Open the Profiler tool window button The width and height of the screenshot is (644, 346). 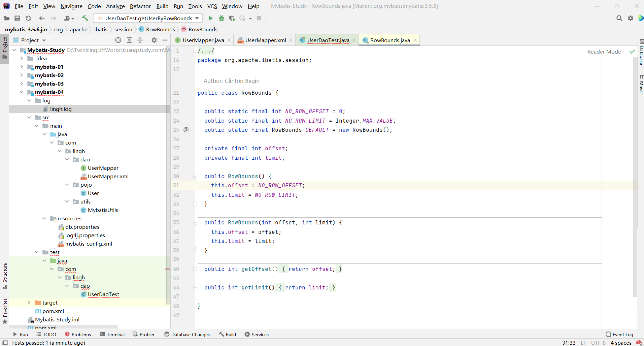point(144,335)
